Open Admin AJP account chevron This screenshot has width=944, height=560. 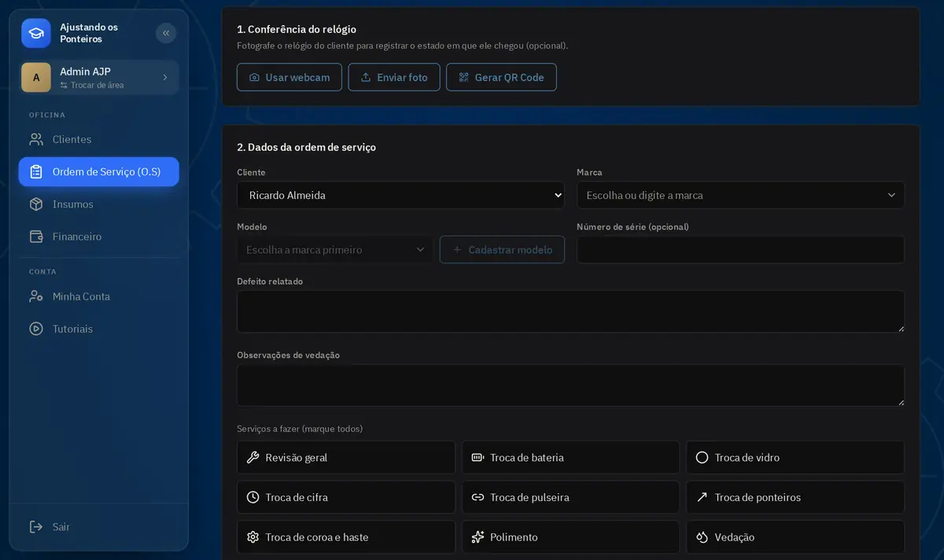[x=165, y=77]
